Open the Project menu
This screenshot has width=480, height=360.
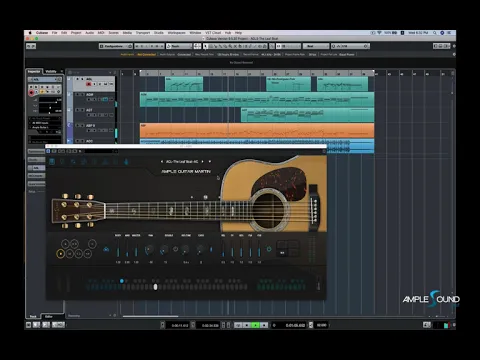pos(76,33)
